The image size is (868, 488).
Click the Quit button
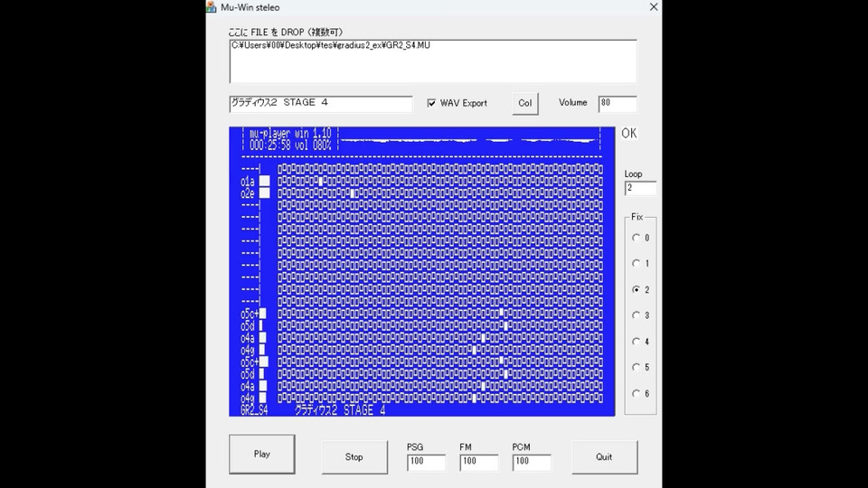point(604,457)
